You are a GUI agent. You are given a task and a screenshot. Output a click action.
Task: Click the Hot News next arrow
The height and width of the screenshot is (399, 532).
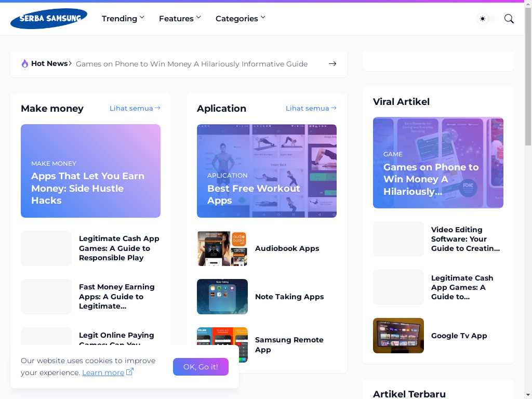(332, 64)
